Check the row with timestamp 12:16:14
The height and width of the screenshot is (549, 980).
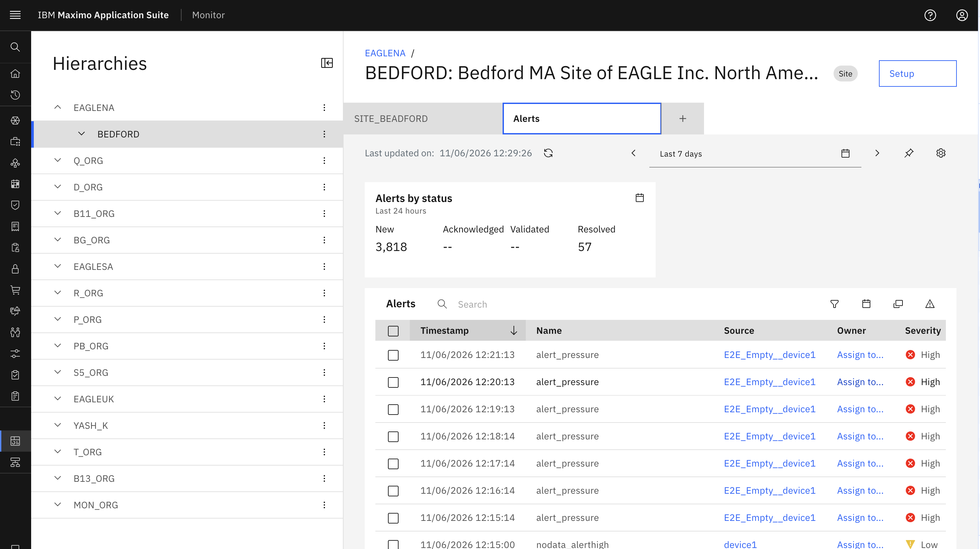coord(393,491)
